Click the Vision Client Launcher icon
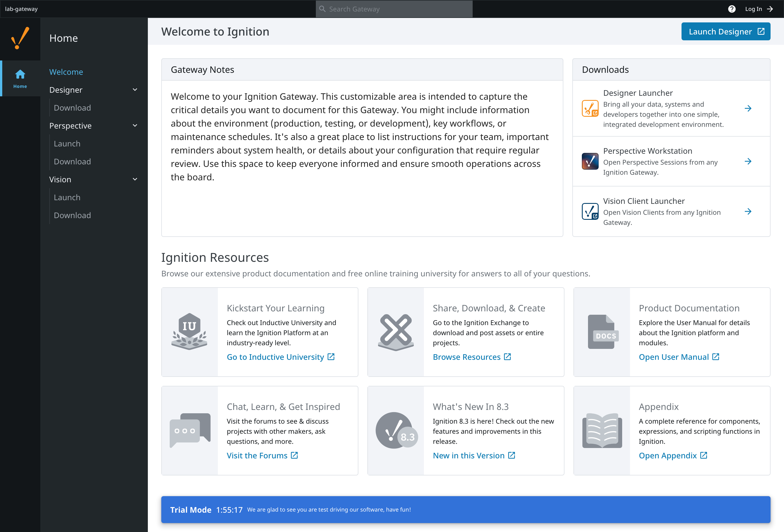784x532 pixels. click(x=590, y=211)
